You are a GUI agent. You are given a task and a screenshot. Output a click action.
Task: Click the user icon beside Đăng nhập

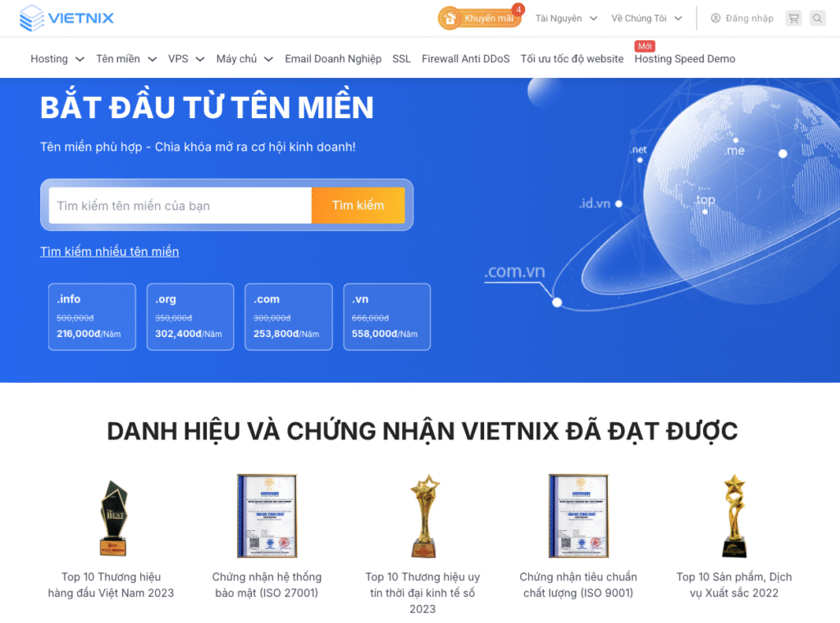[x=715, y=18]
